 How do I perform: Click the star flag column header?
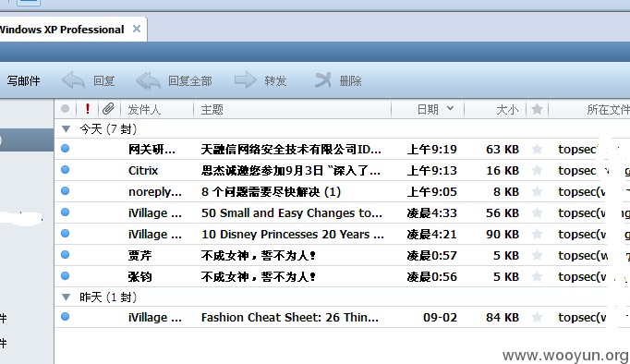(x=537, y=109)
